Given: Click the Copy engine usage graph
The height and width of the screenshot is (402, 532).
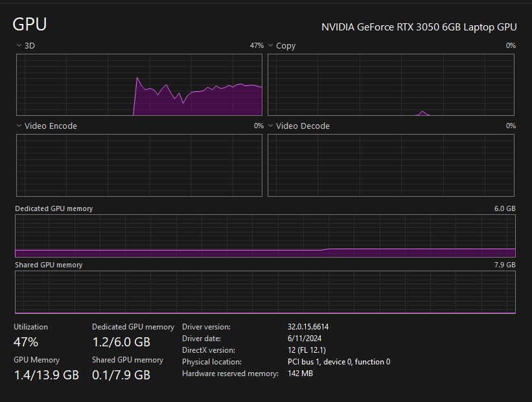Looking at the screenshot, I should coord(391,85).
